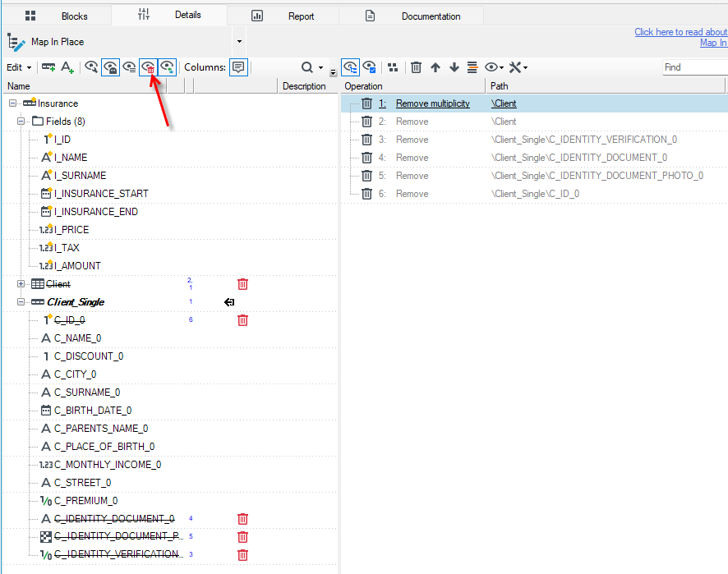The image size is (728, 574).
Task: Click the 'Click here to read about' link
Action: click(x=680, y=32)
